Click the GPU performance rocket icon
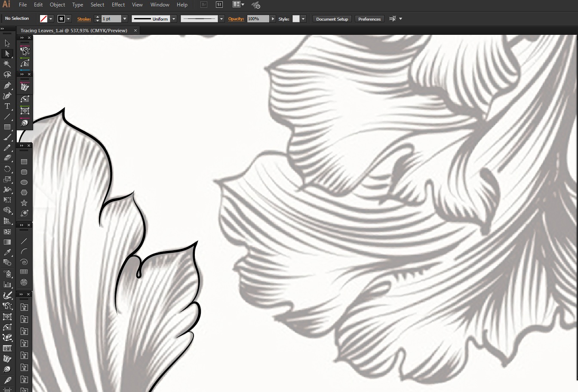578x392 pixels. tap(256, 5)
